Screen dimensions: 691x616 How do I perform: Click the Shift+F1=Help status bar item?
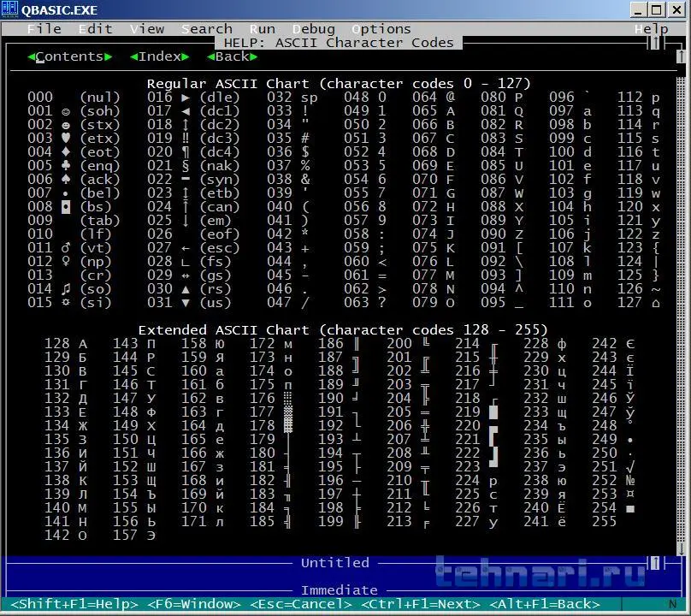click(74, 604)
